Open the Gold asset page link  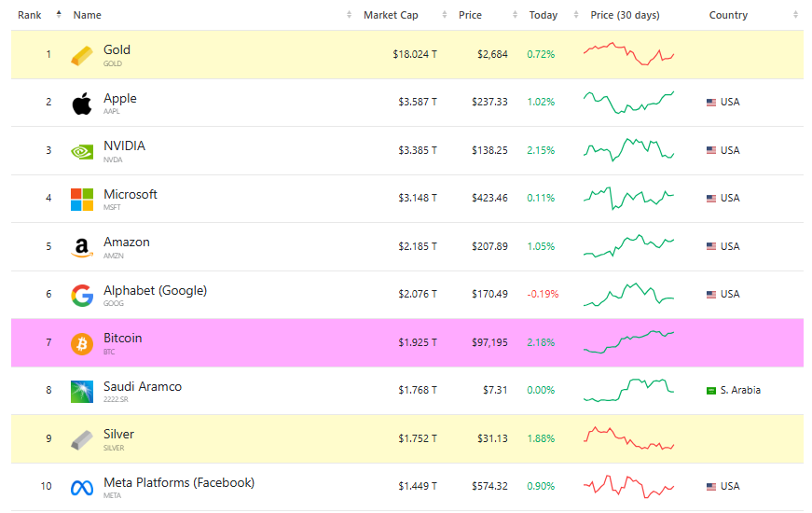tap(117, 49)
